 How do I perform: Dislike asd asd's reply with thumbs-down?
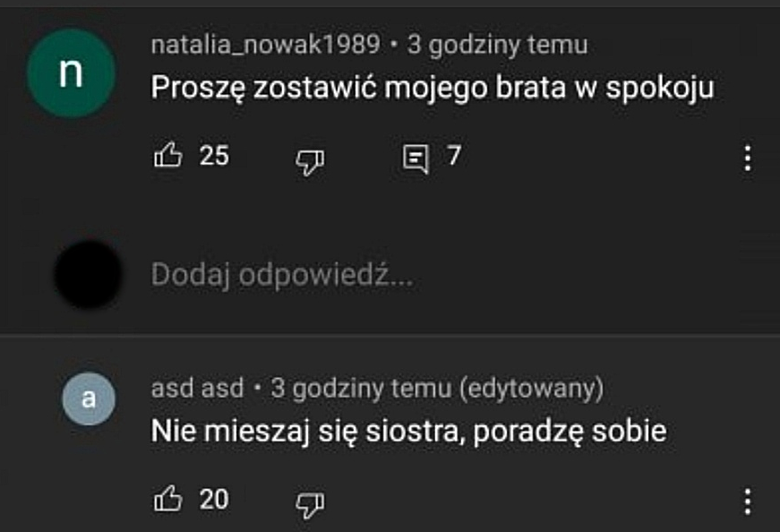[x=309, y=503]
